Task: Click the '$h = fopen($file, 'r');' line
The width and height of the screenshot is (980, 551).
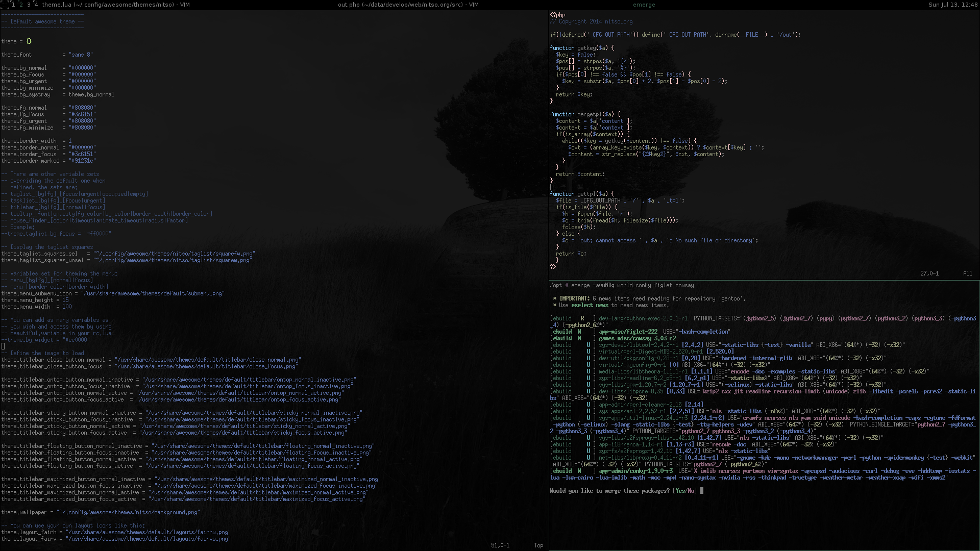Action: (597, 214)
